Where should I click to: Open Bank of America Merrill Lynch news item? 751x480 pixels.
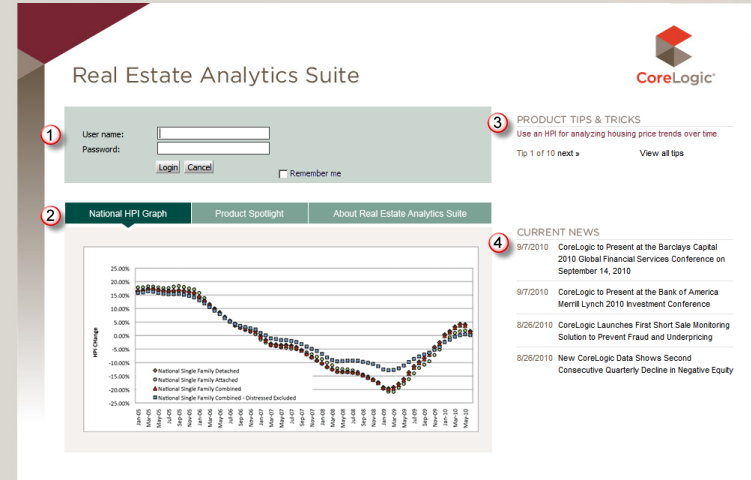pyautogui.click(x=638, y=298)
